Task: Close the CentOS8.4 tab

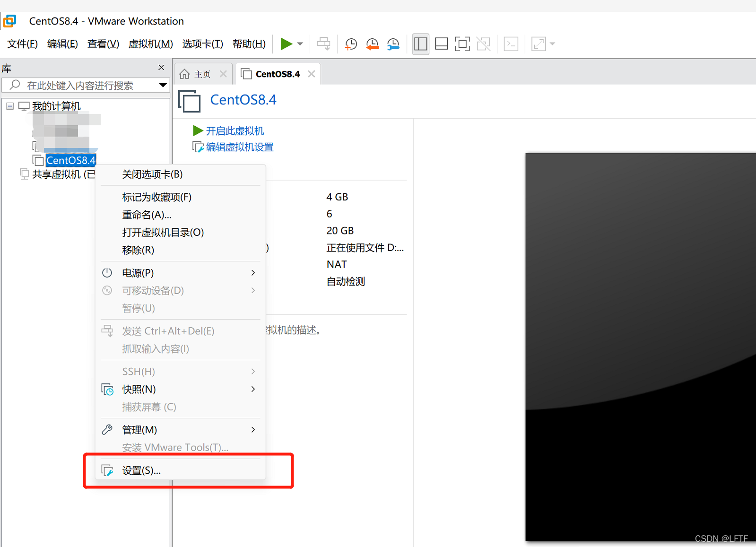Action: (x=311, y=74)
